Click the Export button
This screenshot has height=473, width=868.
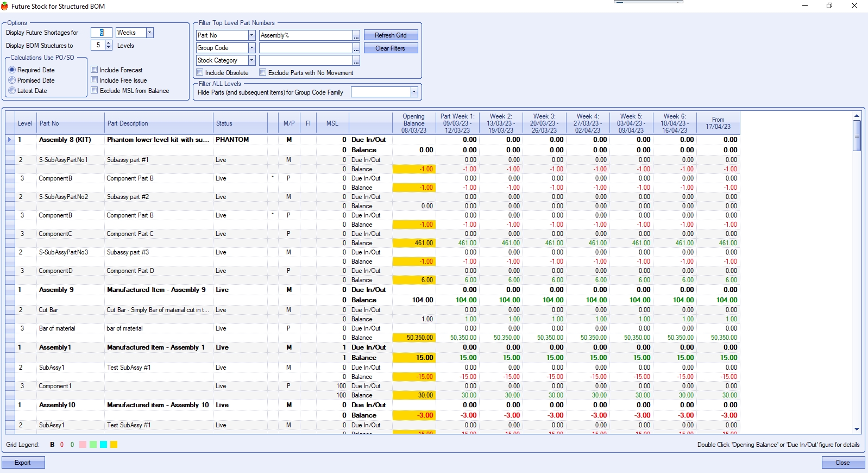coord(23,463)
